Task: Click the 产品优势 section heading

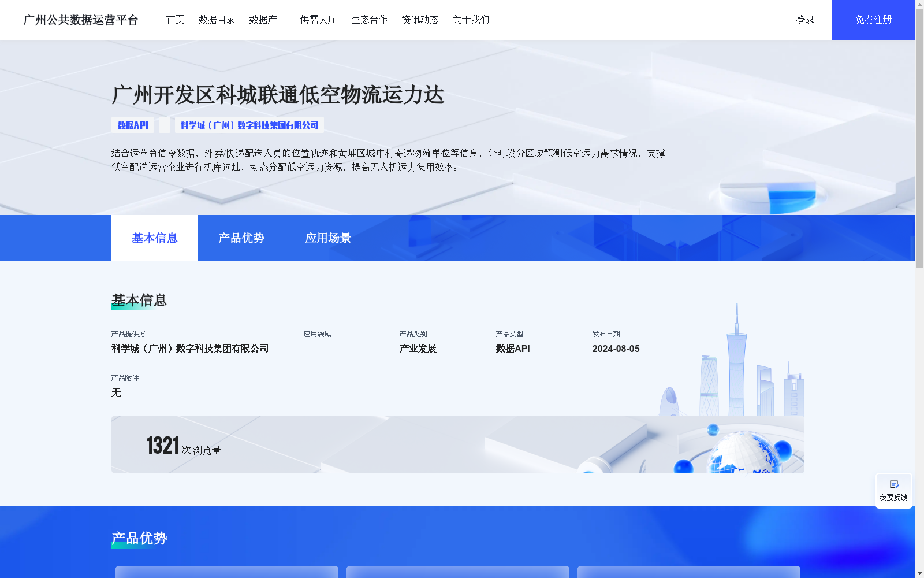Action: (139, 539)
